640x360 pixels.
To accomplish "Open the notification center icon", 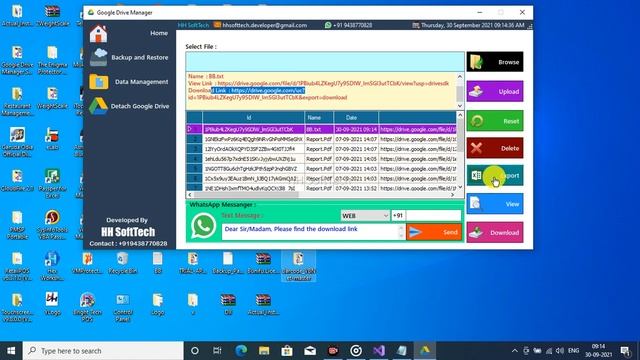I will (625, 351).
